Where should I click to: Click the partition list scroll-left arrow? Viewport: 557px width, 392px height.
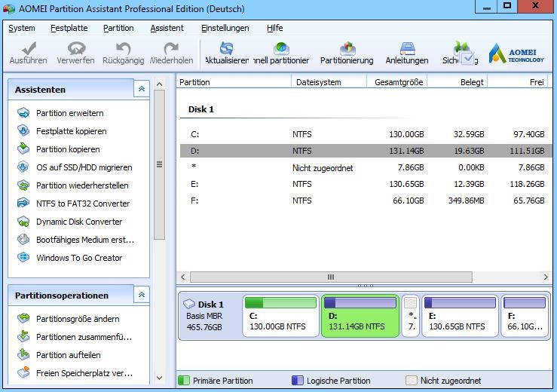point(183,277)
